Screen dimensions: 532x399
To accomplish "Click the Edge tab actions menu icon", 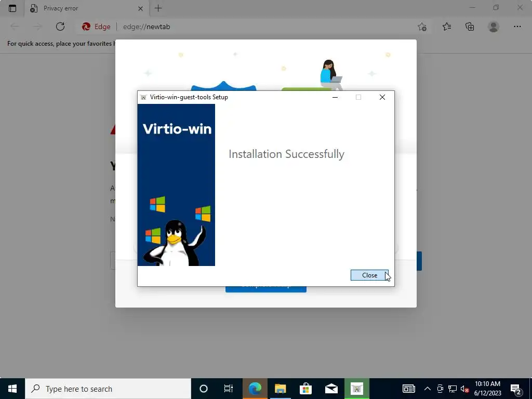I will coord(12,8).
